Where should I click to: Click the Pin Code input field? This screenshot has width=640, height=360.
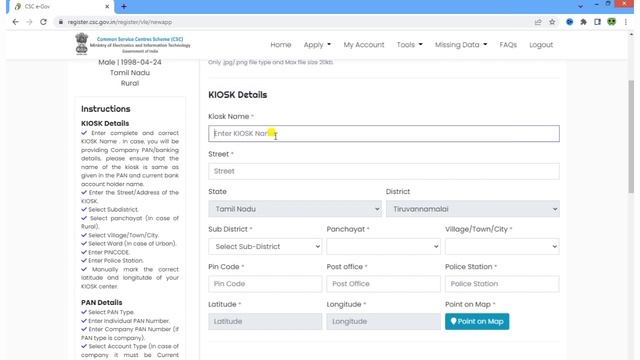[x=265, y=284]
